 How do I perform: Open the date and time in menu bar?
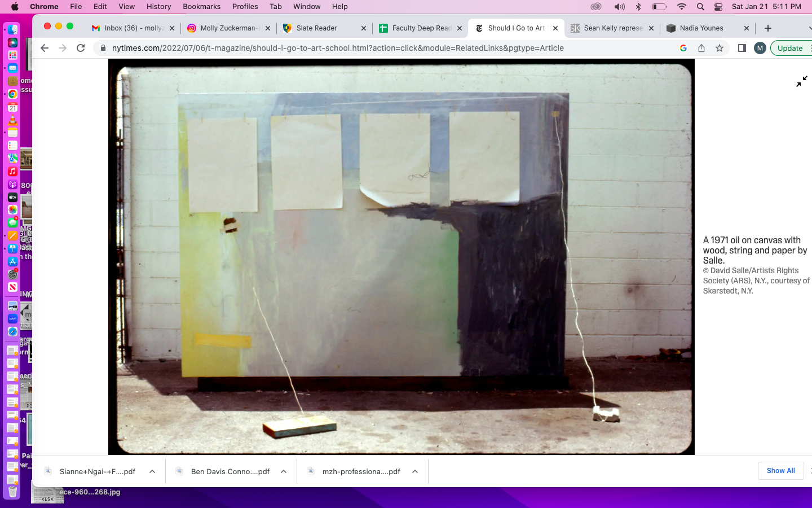pos(766,7)
